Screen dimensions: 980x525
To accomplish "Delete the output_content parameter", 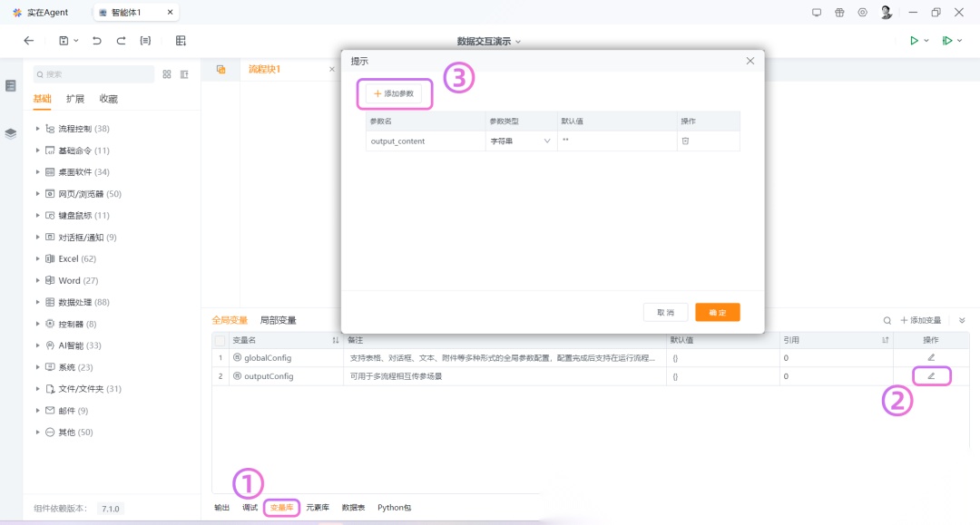I will pos(685,141).
